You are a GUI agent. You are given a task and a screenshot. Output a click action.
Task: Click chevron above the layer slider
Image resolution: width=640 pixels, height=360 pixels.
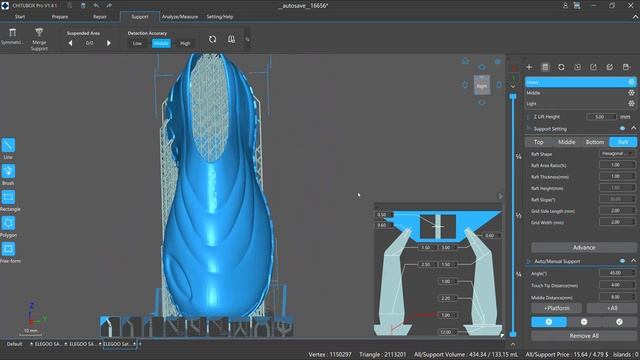click(x=513, y=87)
